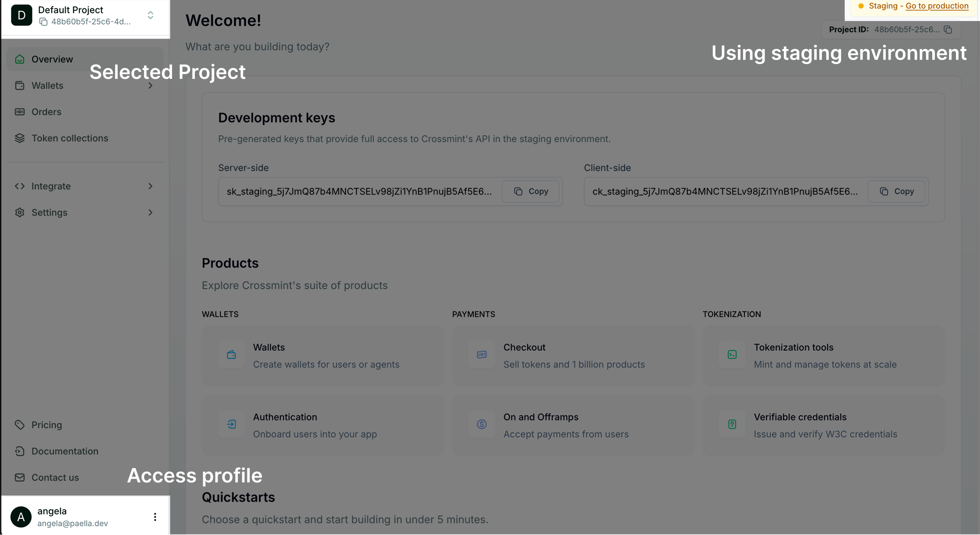Screen dimensions: 980x535
Task: Expand the Wallets submenu chevron
Action: tap(151, 85)
